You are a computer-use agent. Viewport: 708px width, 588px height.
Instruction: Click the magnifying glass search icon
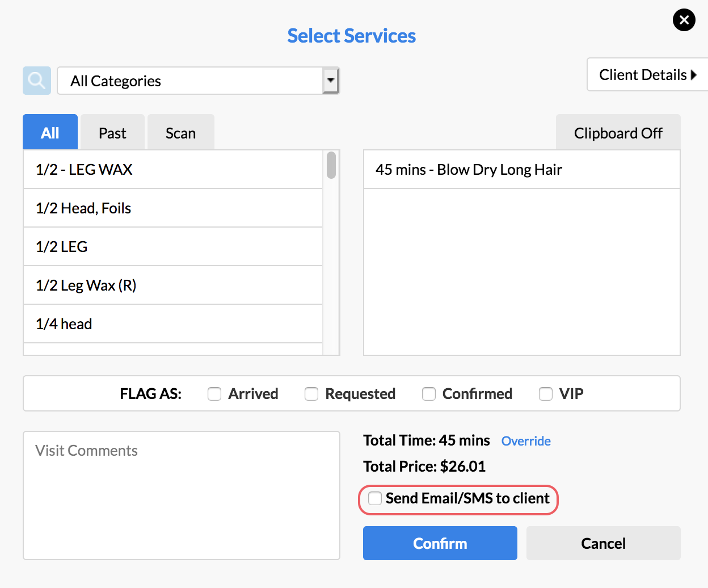tap(37, 81)
